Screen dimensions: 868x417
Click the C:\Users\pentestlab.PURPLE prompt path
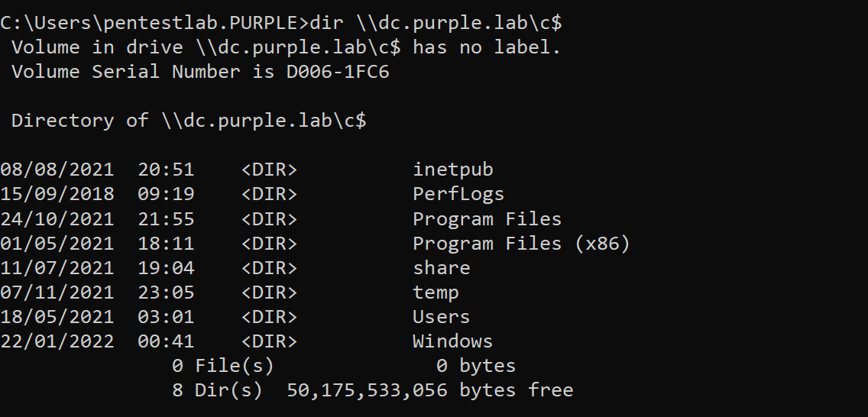click(x=152, y=22)
